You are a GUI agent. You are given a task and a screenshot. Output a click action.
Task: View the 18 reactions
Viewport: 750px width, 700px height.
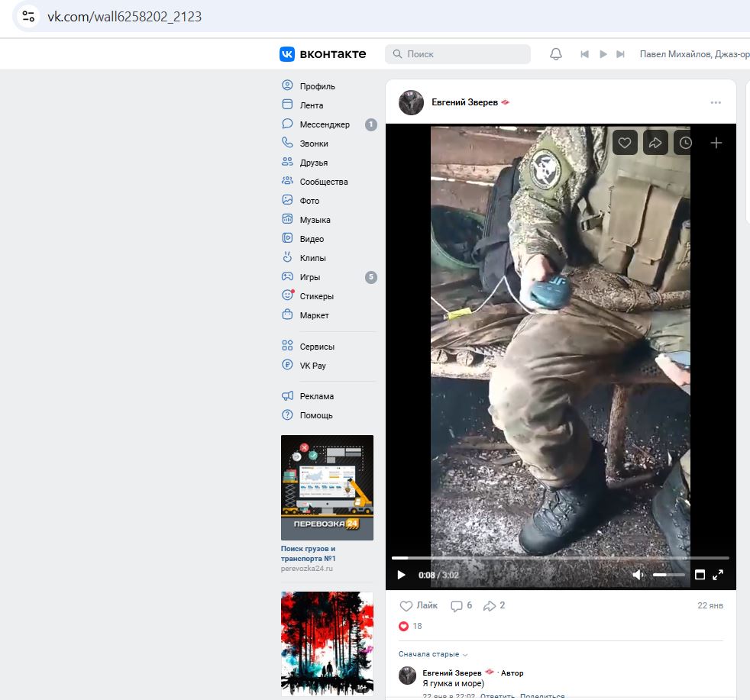410,627
